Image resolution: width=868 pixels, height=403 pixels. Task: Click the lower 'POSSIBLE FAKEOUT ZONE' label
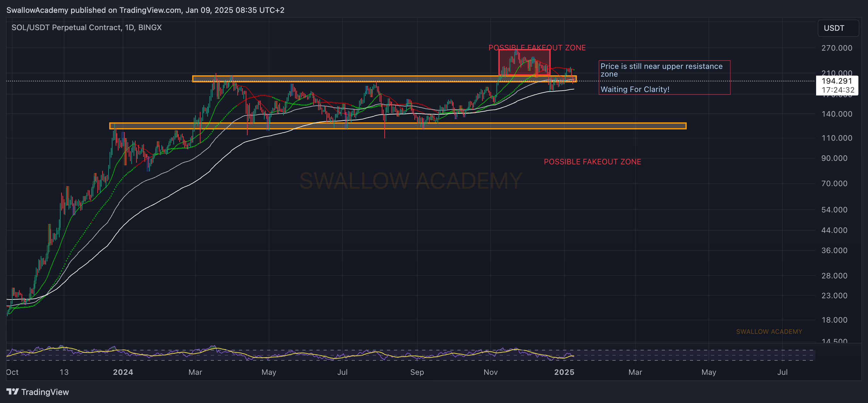[592, 162]
